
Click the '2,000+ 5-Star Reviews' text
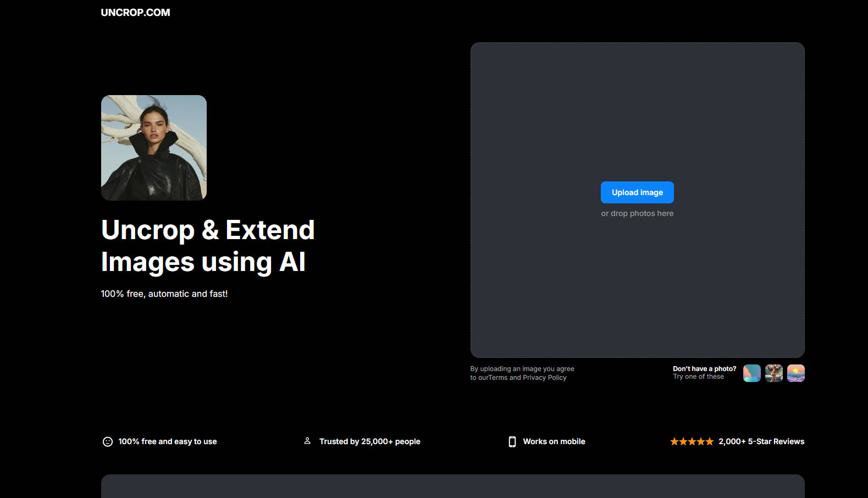(761, 441)
